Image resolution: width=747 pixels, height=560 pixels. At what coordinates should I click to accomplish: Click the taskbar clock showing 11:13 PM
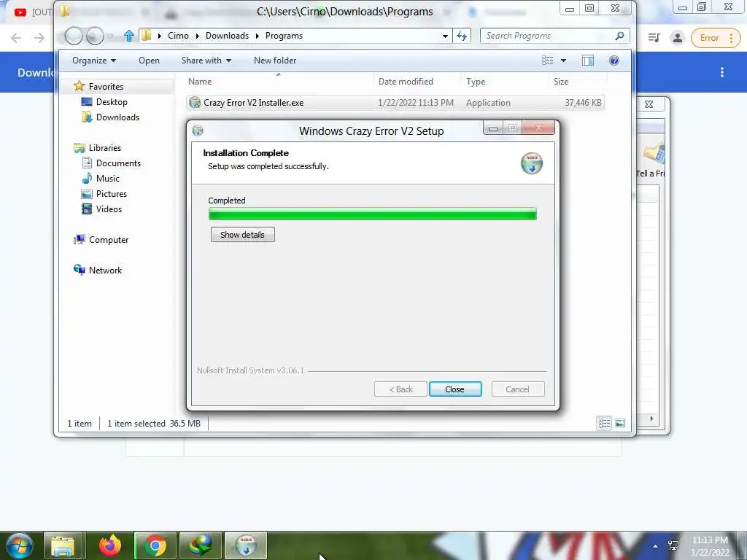(710, 546)
